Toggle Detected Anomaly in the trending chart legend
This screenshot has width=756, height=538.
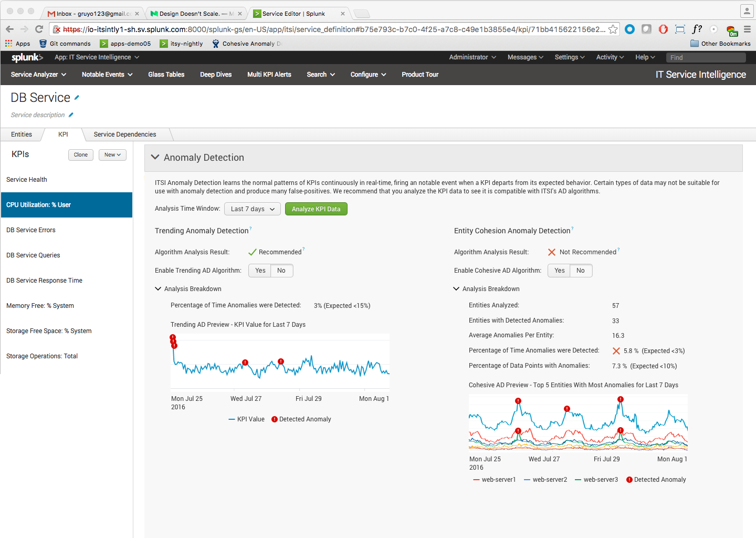click(301, 419)
